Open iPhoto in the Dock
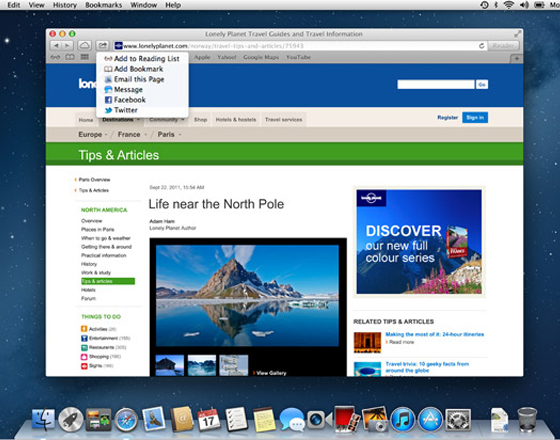This screenshot has width=560, height=440. (x=375, y=419)
